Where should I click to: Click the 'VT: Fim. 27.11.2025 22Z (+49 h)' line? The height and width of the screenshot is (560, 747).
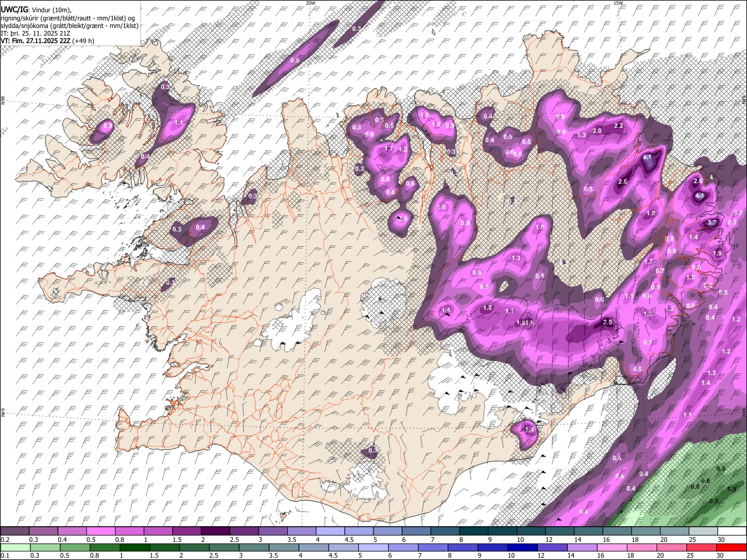click(x=48, y=41)
